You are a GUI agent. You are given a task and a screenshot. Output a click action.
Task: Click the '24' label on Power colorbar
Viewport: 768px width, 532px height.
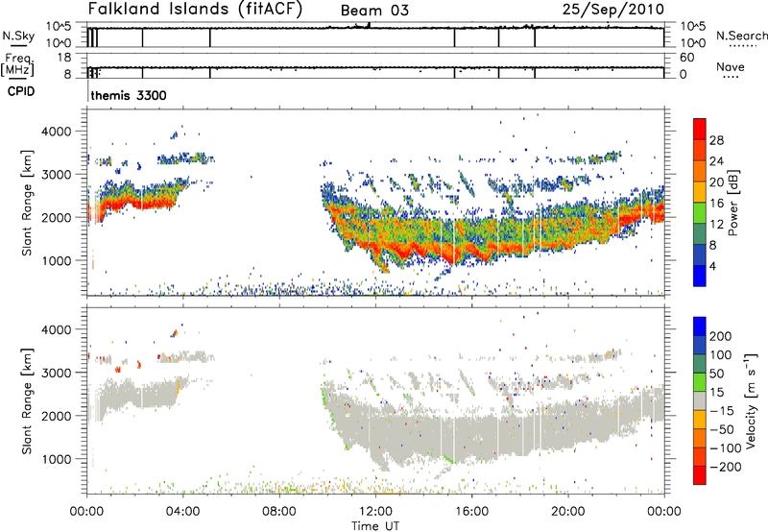click(716, 161)
